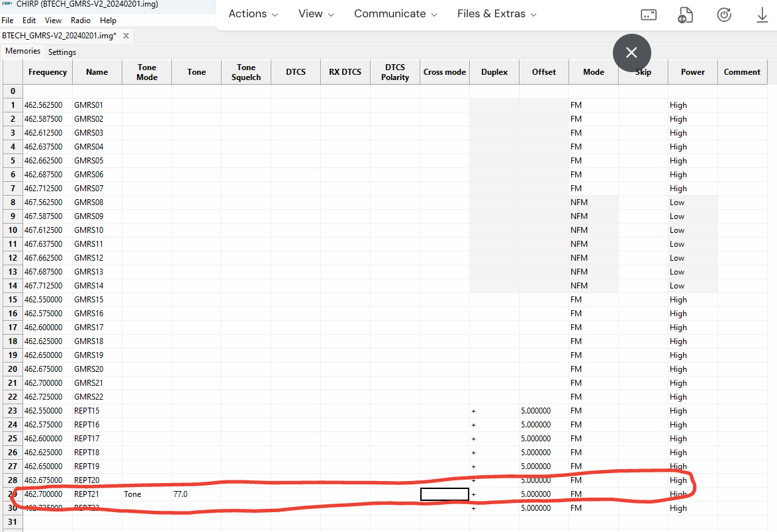This screenshot has width=777, height=532.
Task: Click the power restart circular icon
Action: point(724,15)
